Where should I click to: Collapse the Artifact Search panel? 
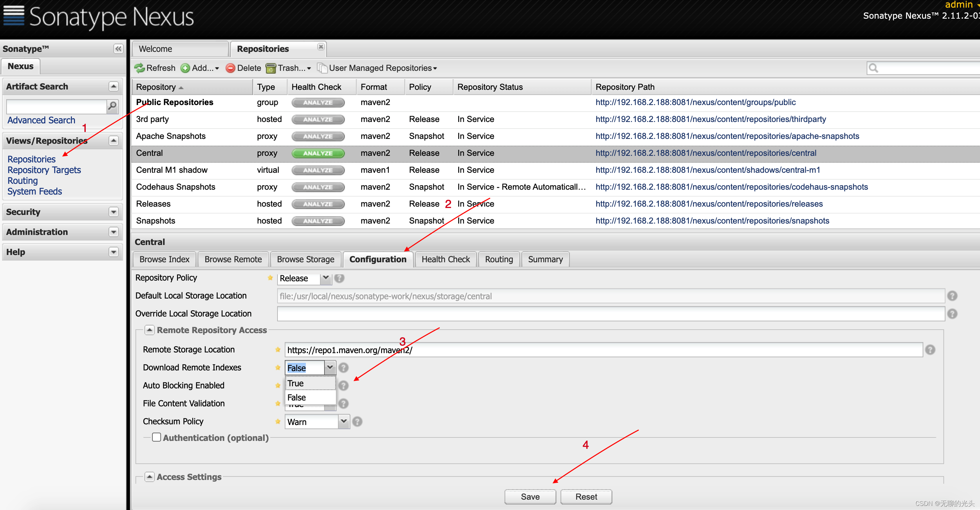coord(113,87)
